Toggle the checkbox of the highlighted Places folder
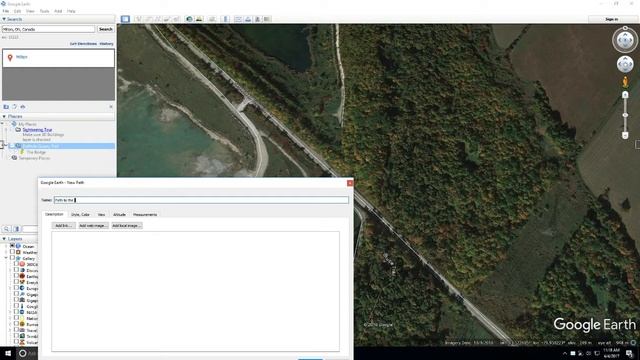This screenshot has height=360, width=640. click(x=12, y=146)
